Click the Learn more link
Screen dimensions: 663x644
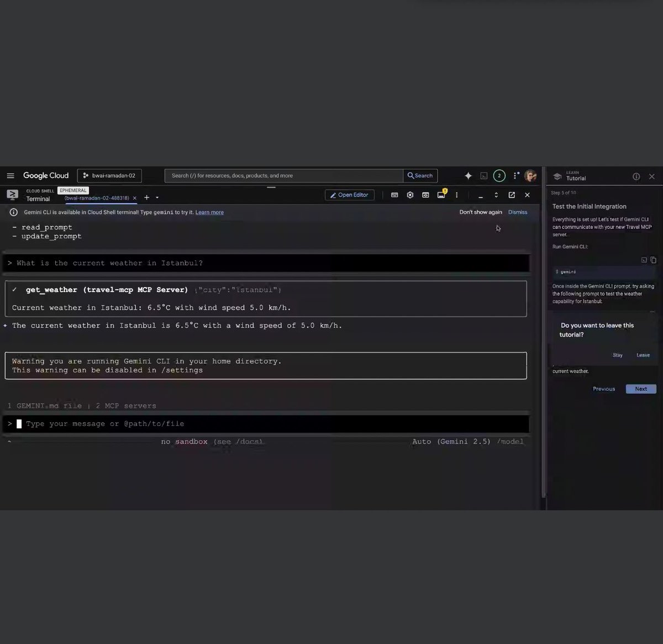pos(209,212)
